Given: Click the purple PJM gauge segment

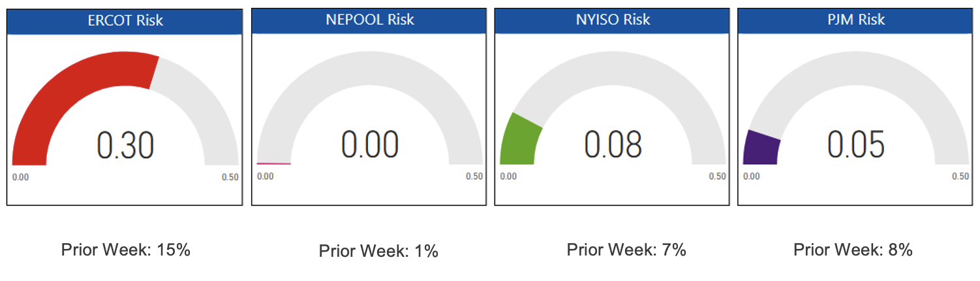Looking at the screenshot, I should coord(762,148).
